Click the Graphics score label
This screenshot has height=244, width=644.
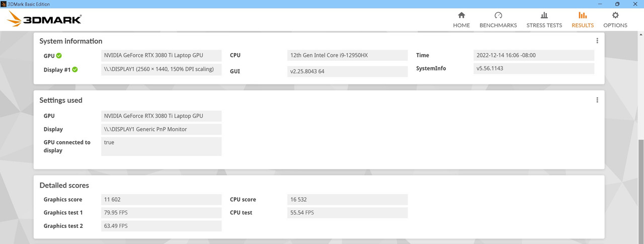pos(63,200)
